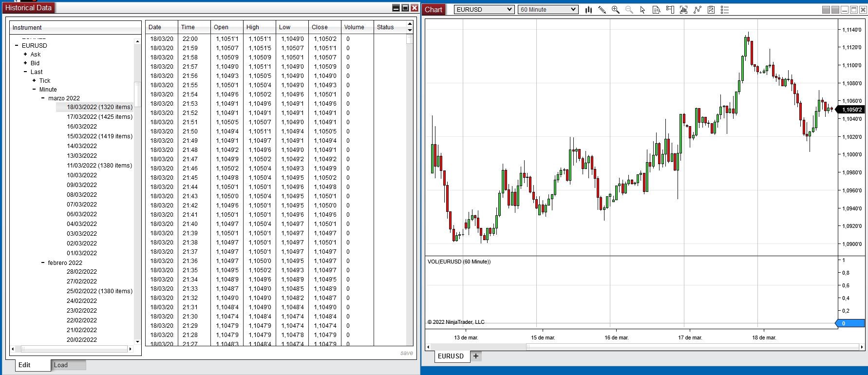Screen dimensions: 868x375
Task: Click the 22:00 time cell
Action: [x=190, y=39]
